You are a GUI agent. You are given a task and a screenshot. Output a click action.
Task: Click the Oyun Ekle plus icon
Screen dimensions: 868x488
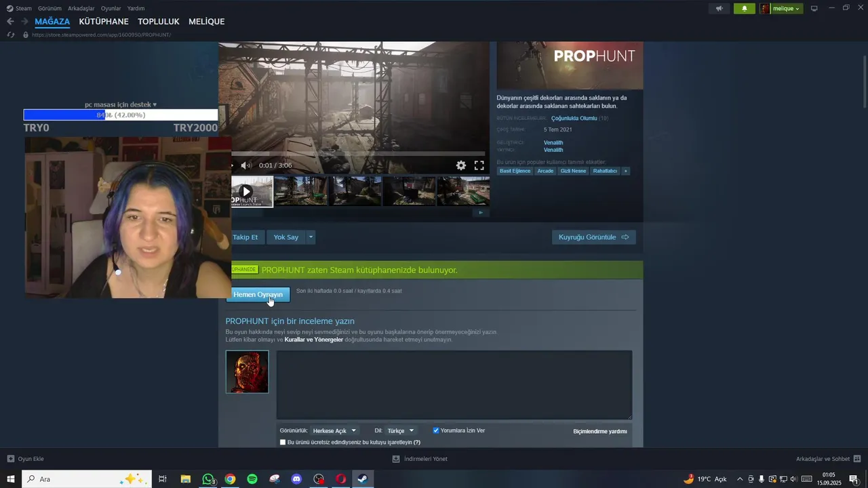[x=10, y=459]
